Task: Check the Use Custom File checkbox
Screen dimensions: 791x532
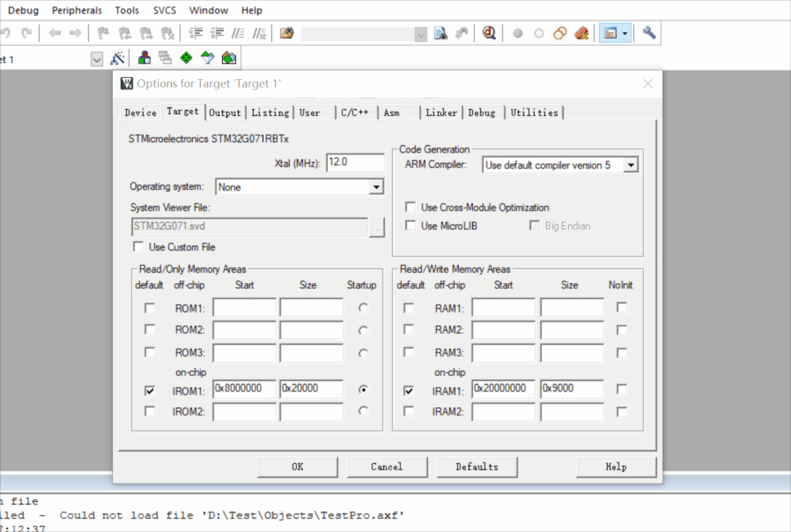Action: tap(139, 247)
